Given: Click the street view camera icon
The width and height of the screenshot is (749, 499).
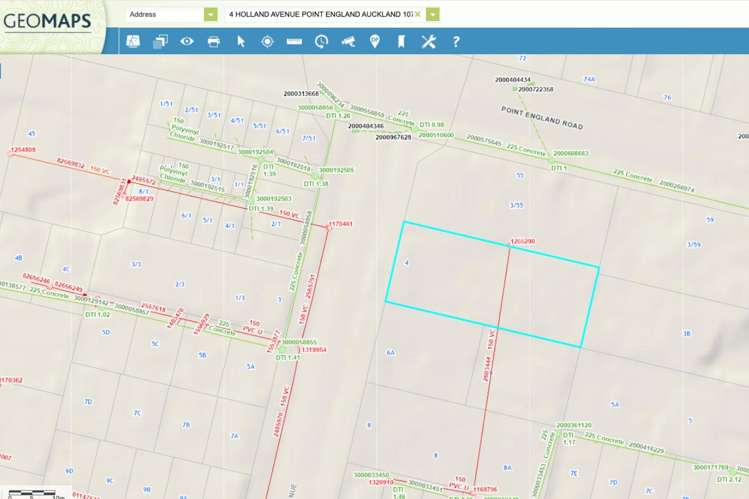Looking at the screenshot, I should 348,41.
